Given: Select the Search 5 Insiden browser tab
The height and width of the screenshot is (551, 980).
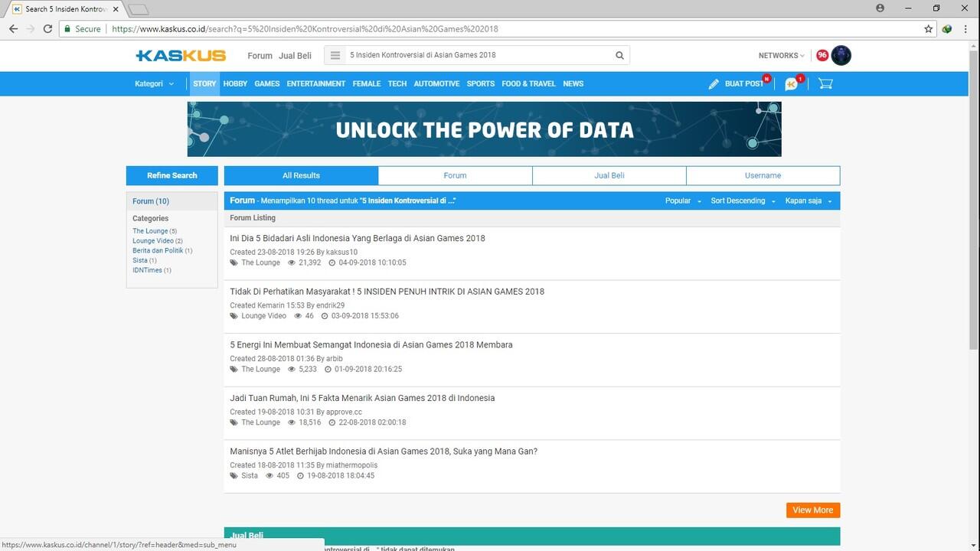Looking at the screenshot, I should 64,9.
